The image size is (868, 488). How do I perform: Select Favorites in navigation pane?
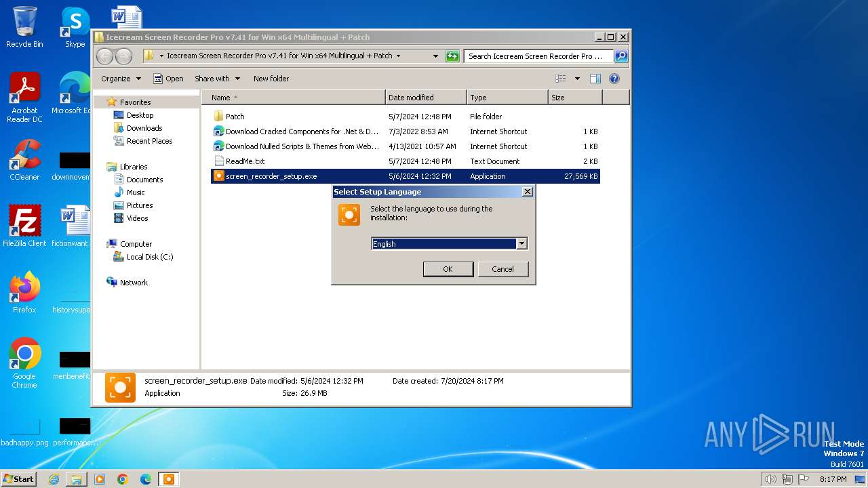(135, 102)
